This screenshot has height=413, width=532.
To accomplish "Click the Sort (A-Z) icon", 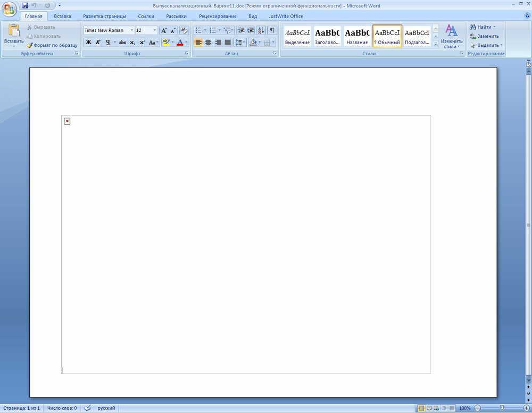I will tap(261, 30).
